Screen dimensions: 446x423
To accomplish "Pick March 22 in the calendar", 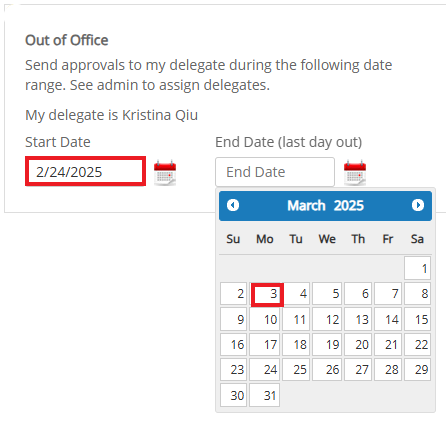I will tap(417, 344).
